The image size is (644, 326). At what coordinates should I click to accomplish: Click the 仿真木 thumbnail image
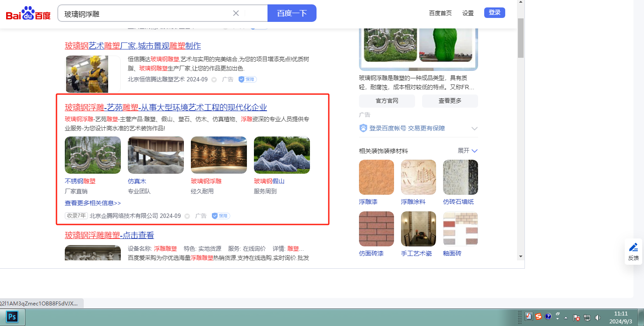pos(156,155)
